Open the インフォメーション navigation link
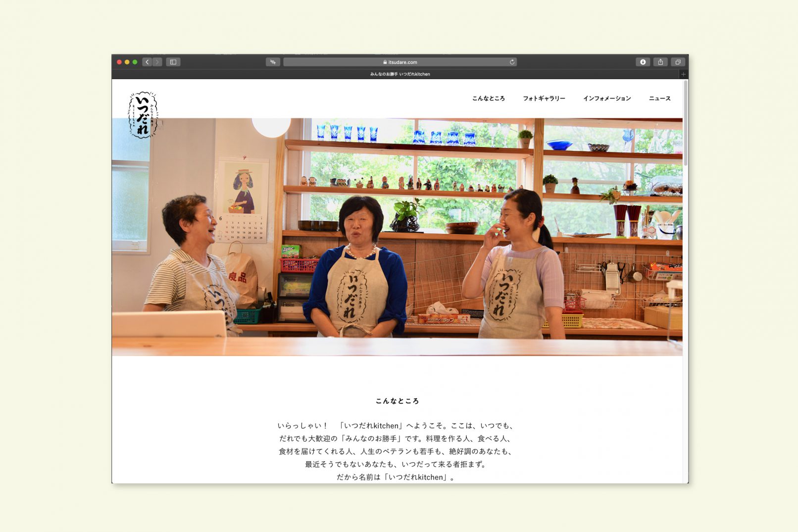Screen dimensions: 798x532 [607, 98]
